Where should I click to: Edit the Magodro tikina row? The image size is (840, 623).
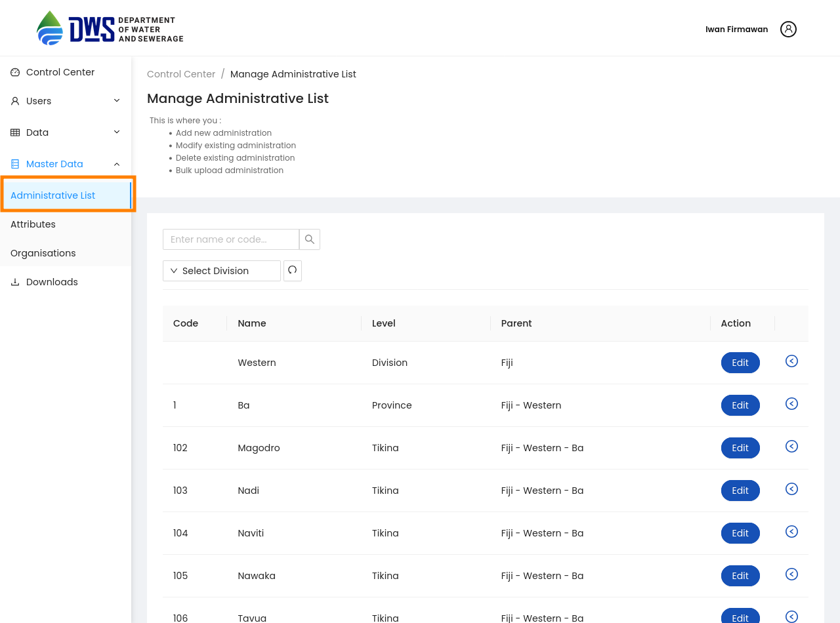click(x=740, y=448)
